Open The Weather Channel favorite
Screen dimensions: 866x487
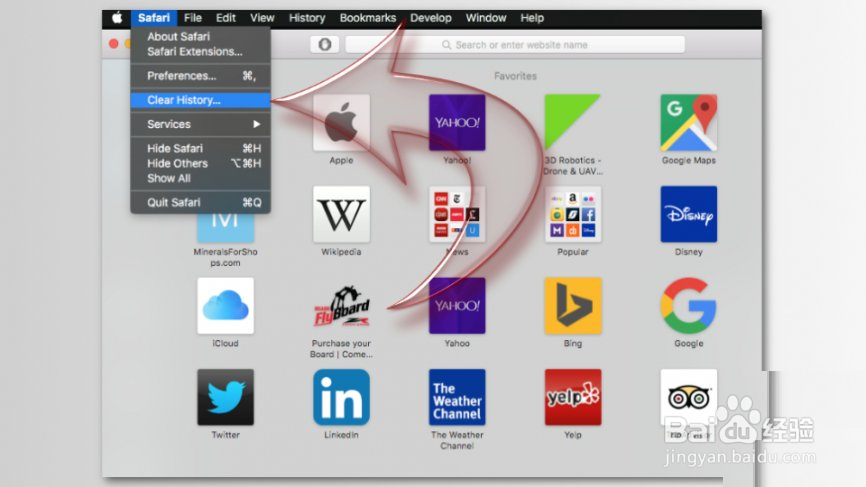point(457,398)
